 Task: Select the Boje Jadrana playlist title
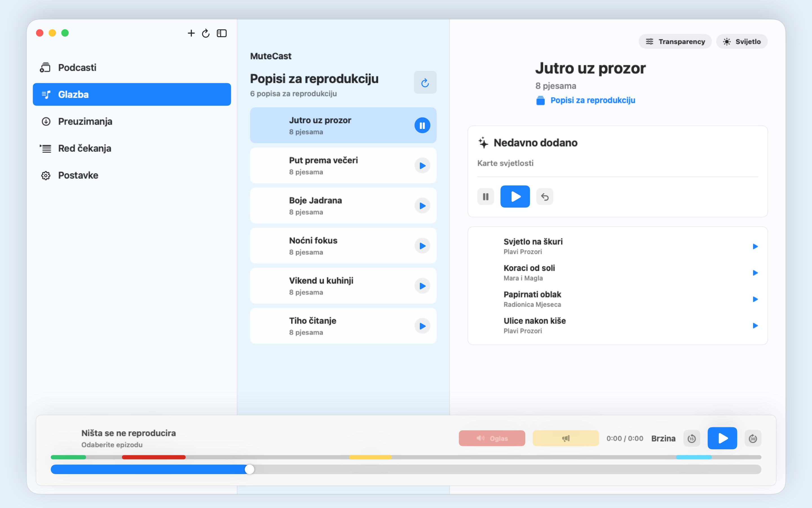click(x=315, y=200)
